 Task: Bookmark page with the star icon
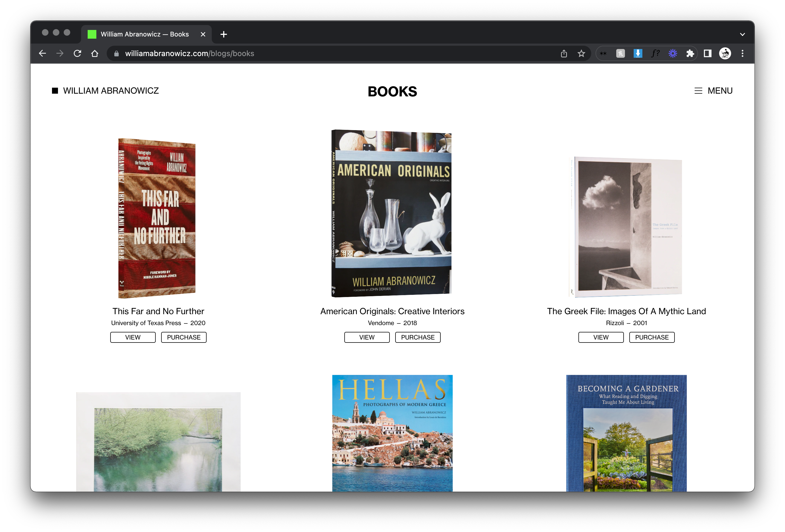[581, 53]
